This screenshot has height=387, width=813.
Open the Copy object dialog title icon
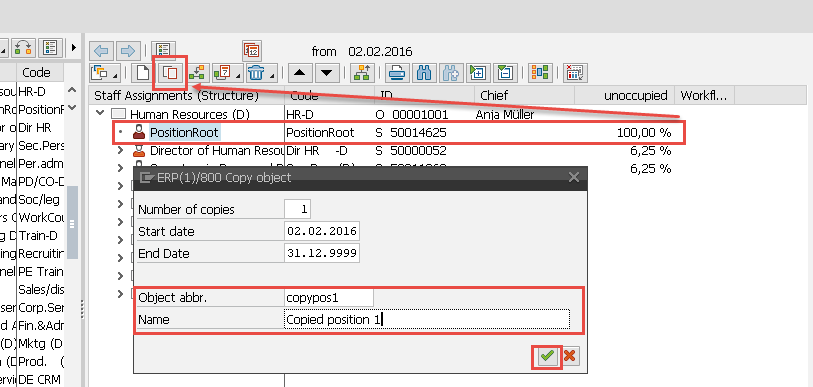147,177
